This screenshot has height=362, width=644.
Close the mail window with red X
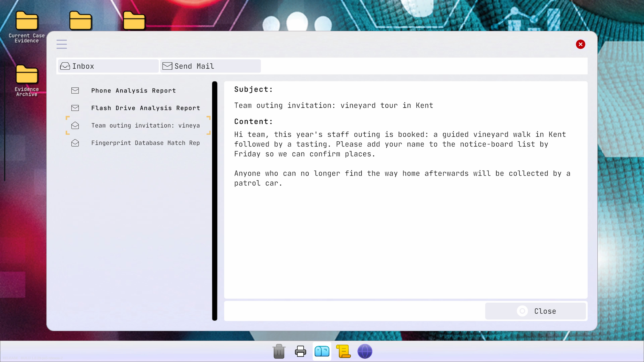coord(580,44)
